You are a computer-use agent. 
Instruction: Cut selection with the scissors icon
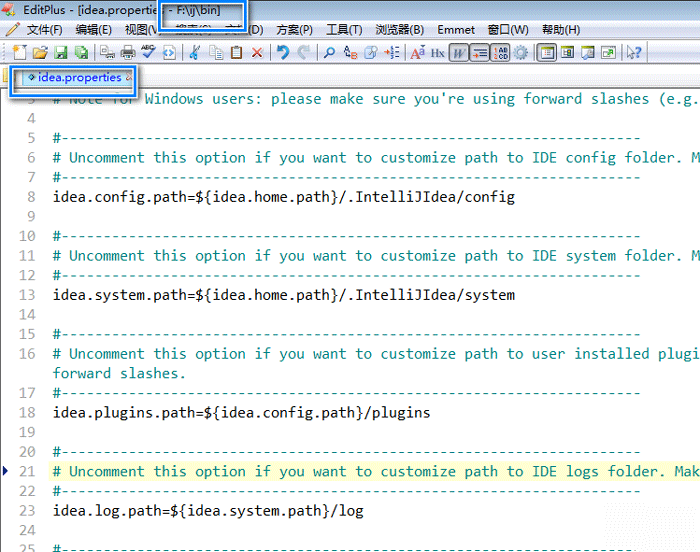coord(195,53)
